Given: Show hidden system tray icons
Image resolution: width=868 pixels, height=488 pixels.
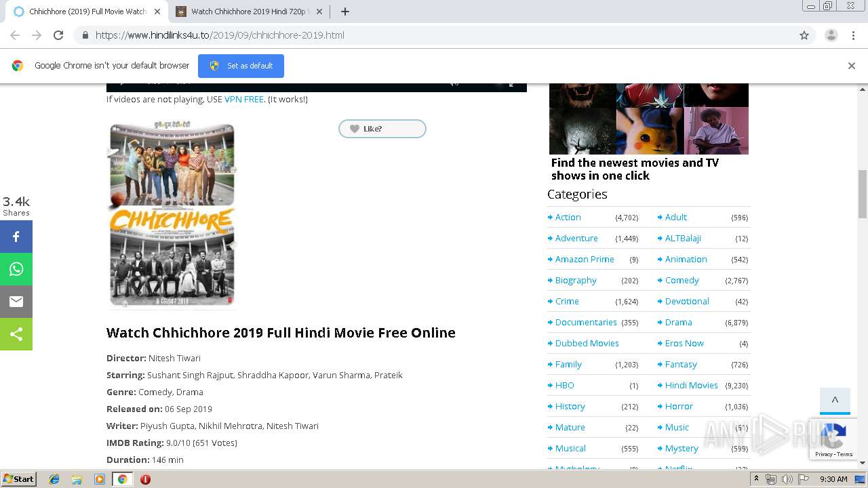Looking at the screenshot, I should (757, 479).
